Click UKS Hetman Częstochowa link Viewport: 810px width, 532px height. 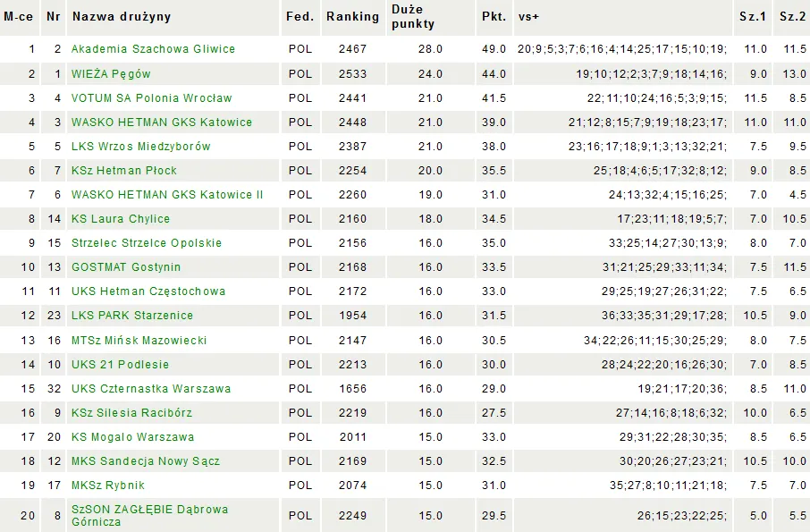[148, 291]
